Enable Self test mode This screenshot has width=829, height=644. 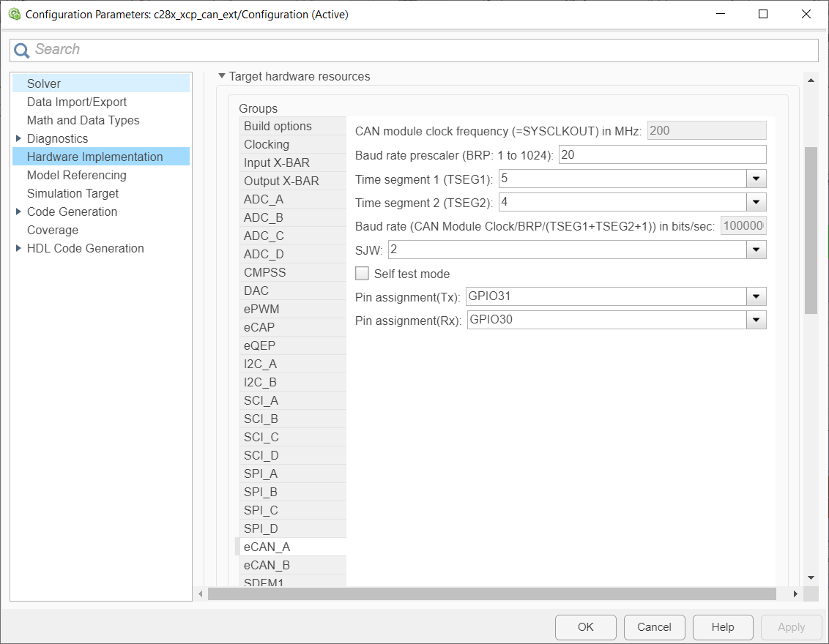click(x=362, y=272)
